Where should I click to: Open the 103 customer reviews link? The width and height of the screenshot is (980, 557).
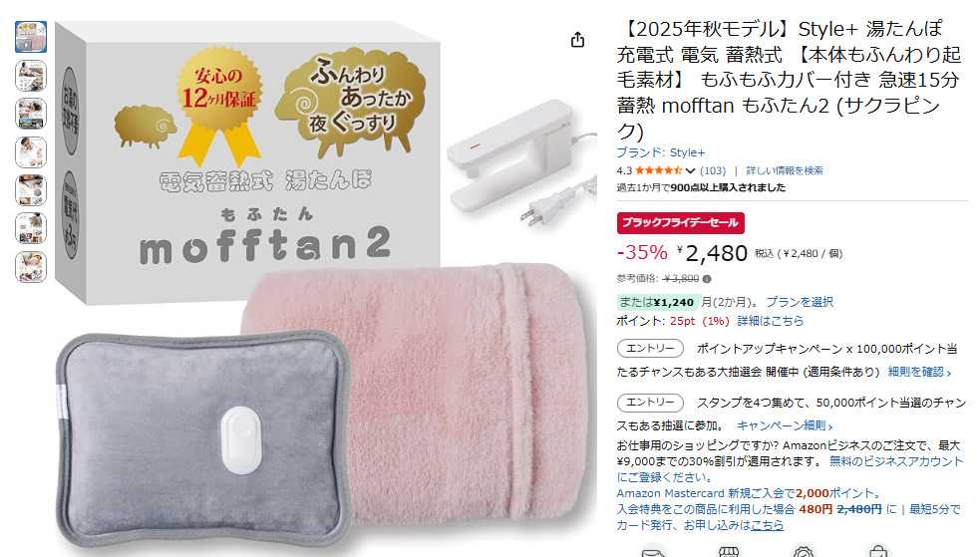[x=713, y=170]
